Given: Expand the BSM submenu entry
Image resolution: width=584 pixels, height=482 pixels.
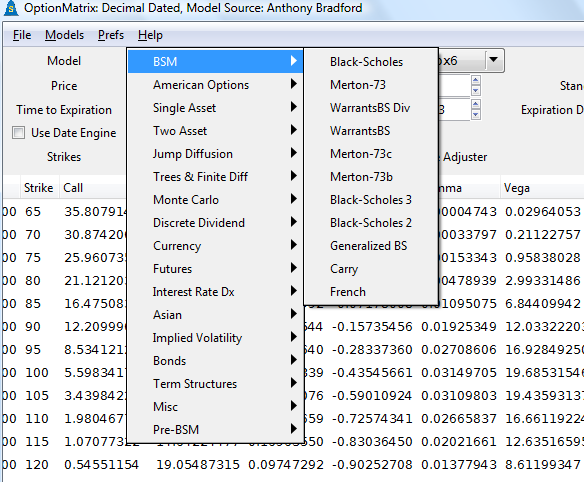Looking at the screenshot, I should (x=215, y=61).
